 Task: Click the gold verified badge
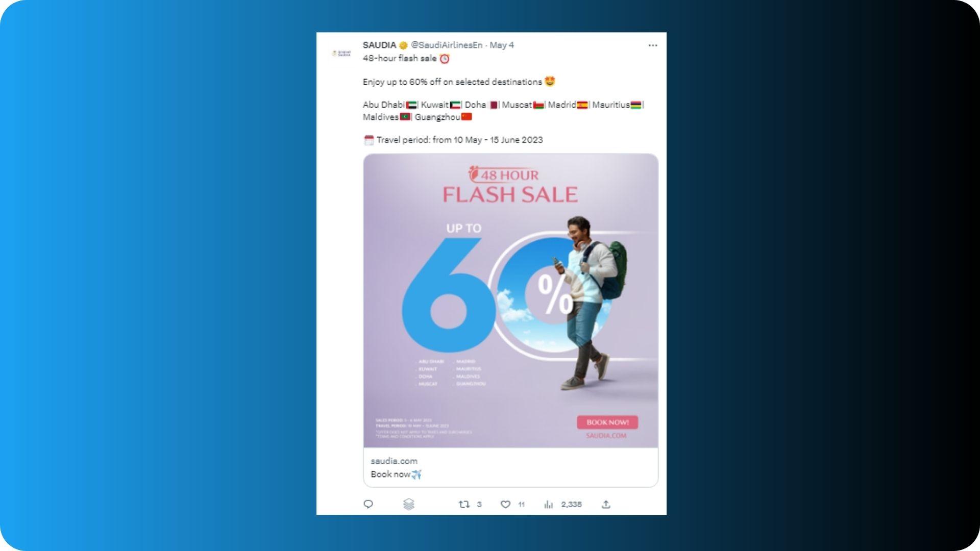[x=403, y=45]
